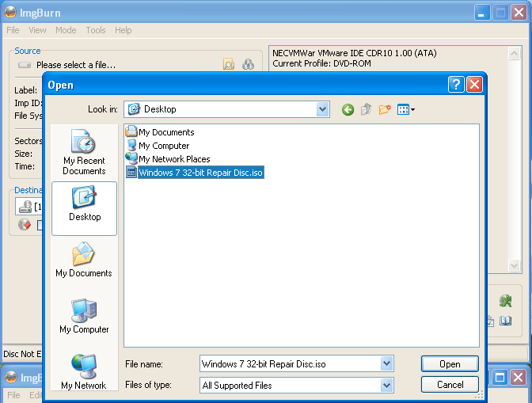
Task: Select My Computer in the file list
Action: pyautogui.click(x=158, y=146)
